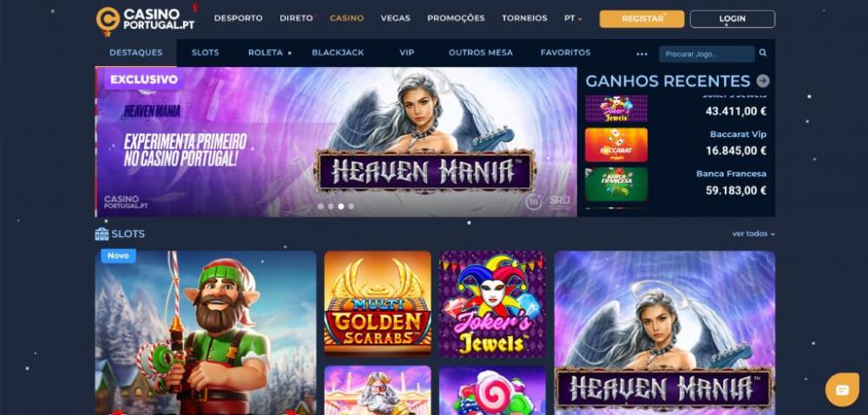Open the chat support bubble icon
The image size is (868, 415).
[x=842, y=390]
